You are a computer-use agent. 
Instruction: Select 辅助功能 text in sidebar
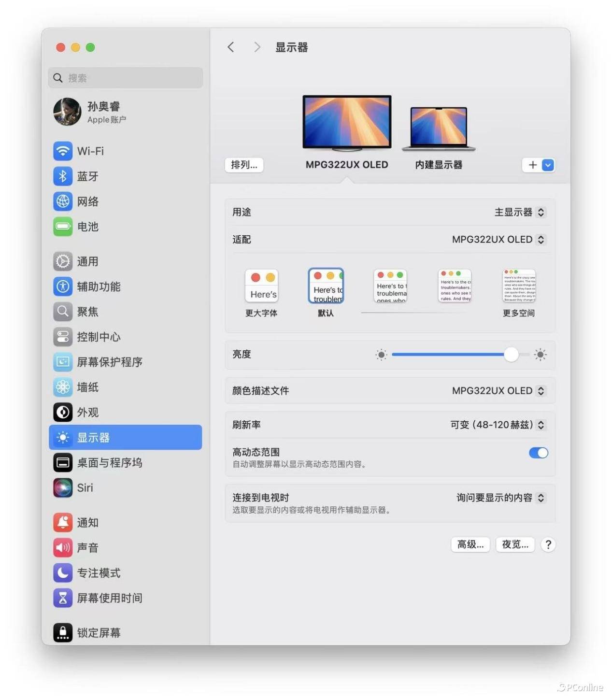coord(99,286)
